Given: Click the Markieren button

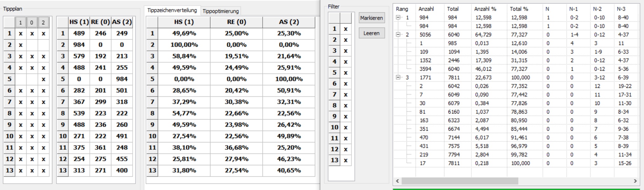Looking at the screenshot, I should 372,18.
